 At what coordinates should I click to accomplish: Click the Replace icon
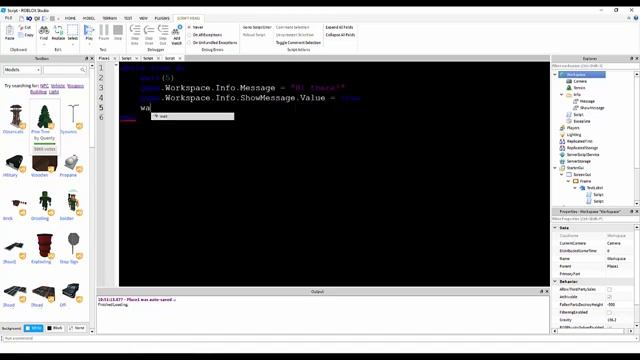[x=58, y=30]
